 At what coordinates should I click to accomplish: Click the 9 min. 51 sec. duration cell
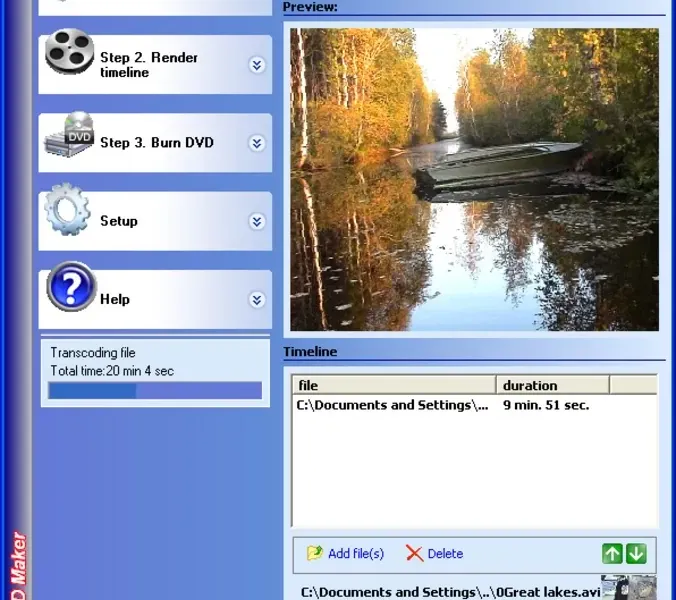pyautogui.click(x=546, y=405)
